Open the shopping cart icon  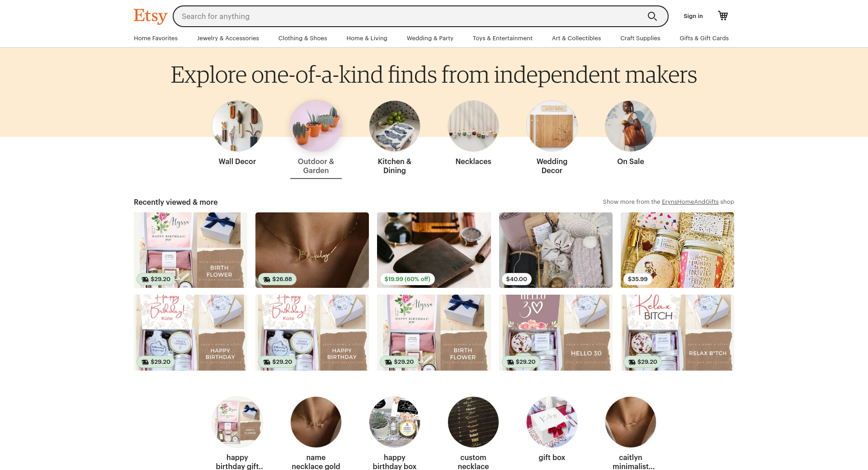point(723,16)
